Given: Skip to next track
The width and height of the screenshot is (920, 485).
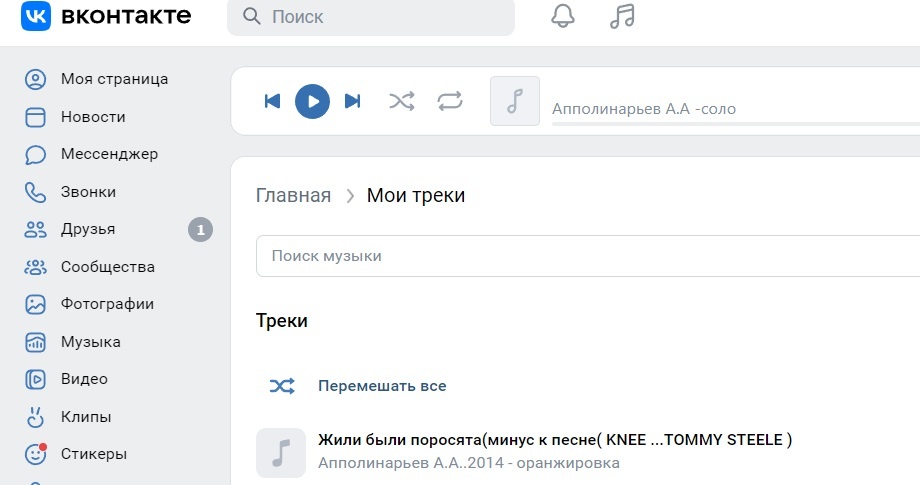Looking at the screenshot, I should coord(352,101).
